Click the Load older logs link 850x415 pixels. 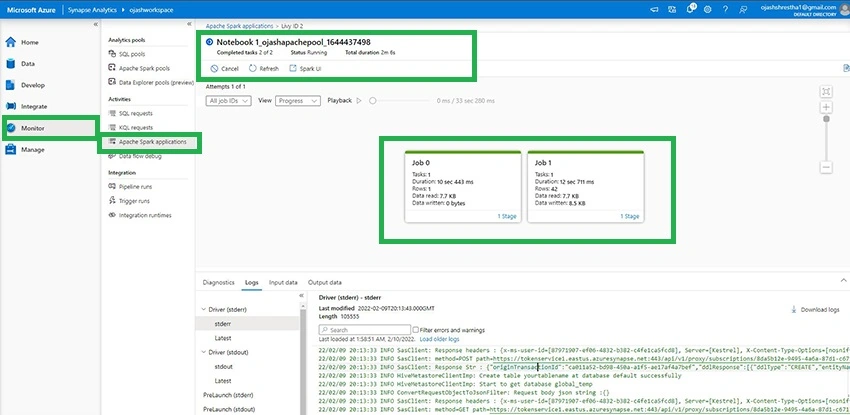tap(439, 339)
